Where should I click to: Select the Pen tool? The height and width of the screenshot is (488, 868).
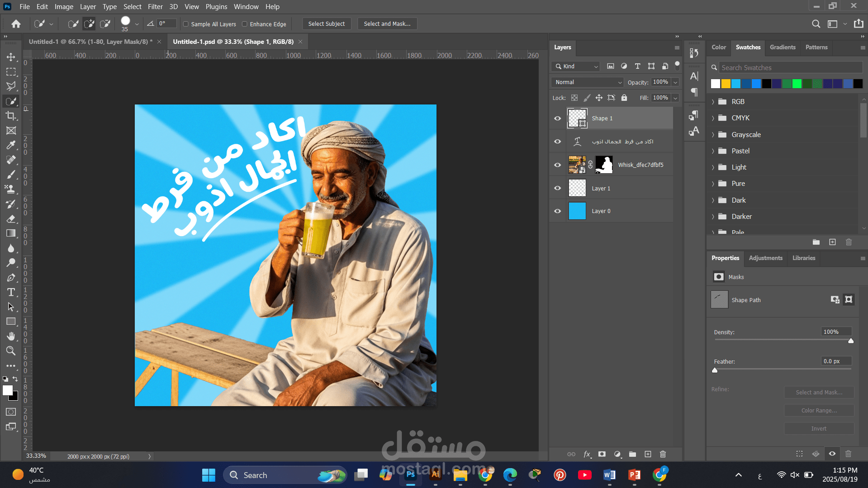click(11, 278)
